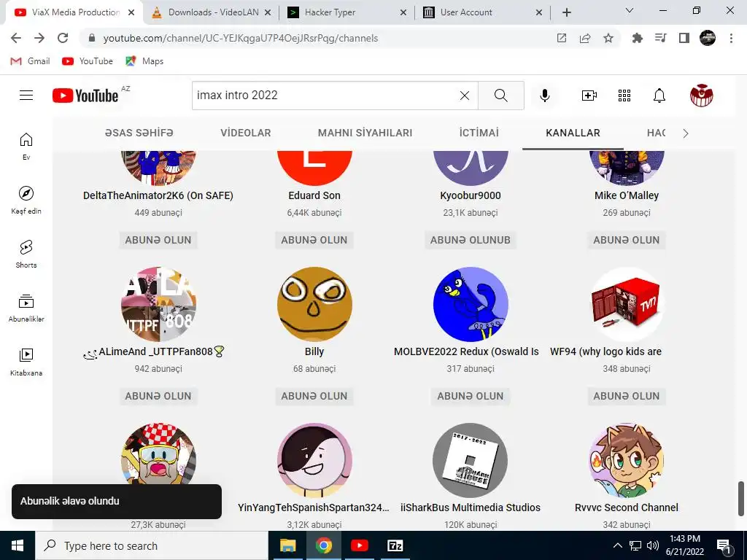This screenshot has height=560, width=747.
Task: Switch to the ƏSAS SƏHİFƏ tab
Action: pyautogui.click(x=139, y=133)
